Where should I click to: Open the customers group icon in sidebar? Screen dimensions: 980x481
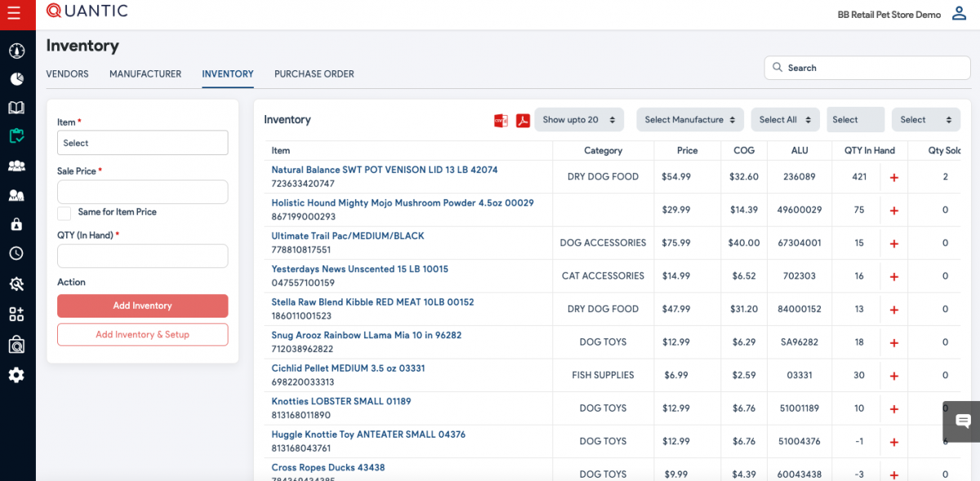(x=16, y=166)
